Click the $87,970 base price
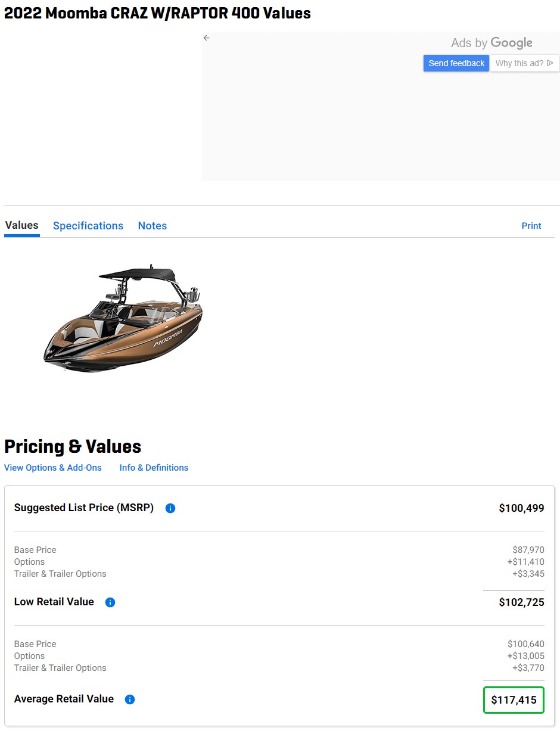This screenshot has width=560, height=734. [x=528, y=550]
